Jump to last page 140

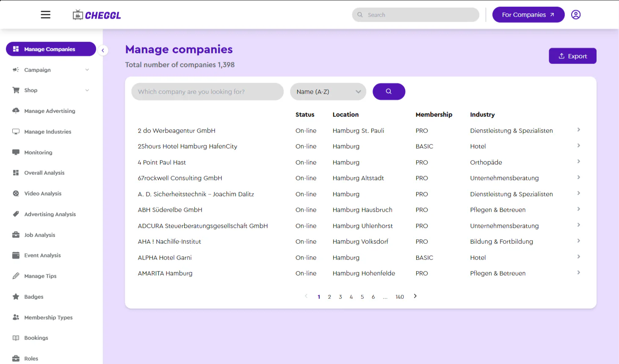(400, 297)
